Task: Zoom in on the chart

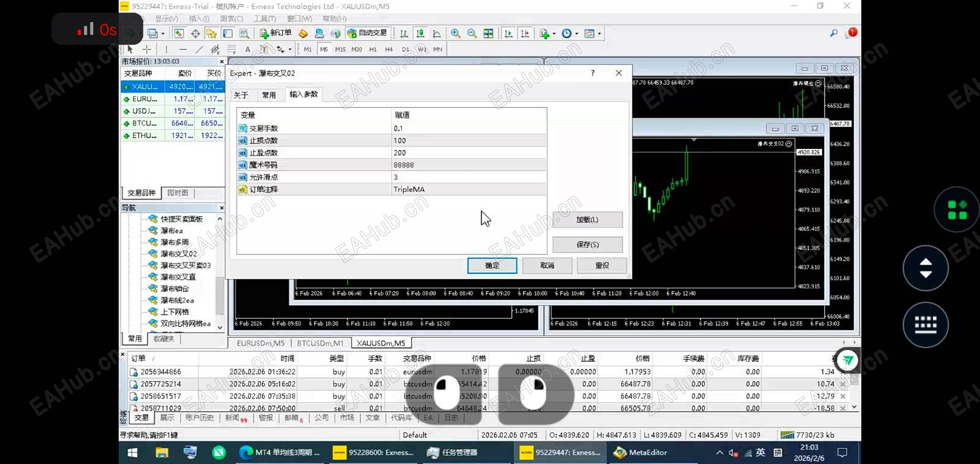Action: (456, 34)
